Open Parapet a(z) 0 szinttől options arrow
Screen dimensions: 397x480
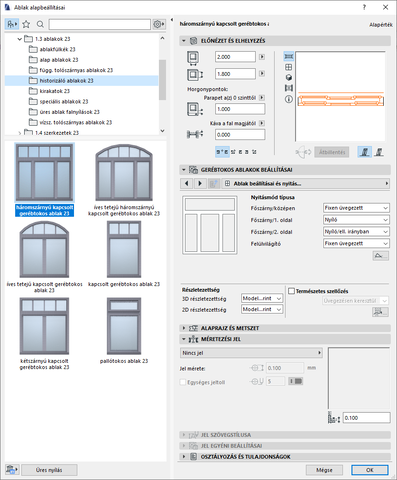pos(262,98)
